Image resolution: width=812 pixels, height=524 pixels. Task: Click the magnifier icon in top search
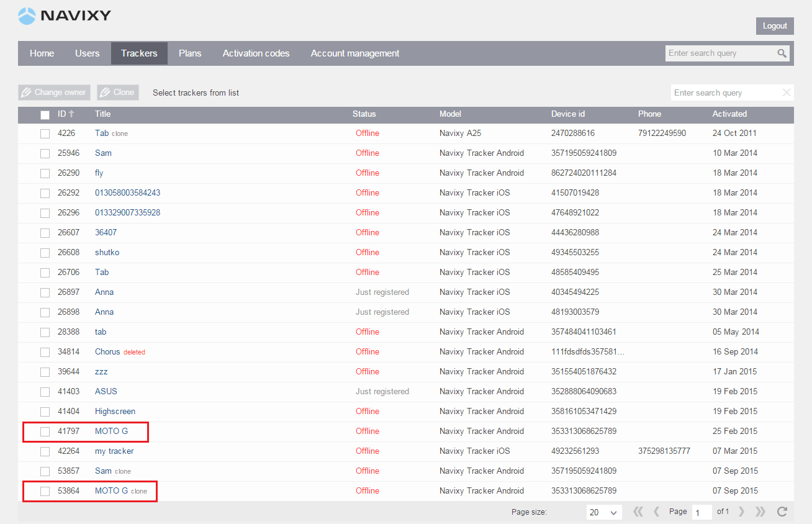pos(782,53)
